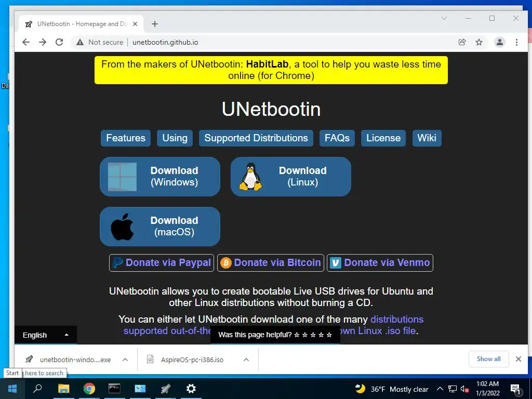Open the notification center
This screenshot has width=532, height=399.
[x=516, y=389]
